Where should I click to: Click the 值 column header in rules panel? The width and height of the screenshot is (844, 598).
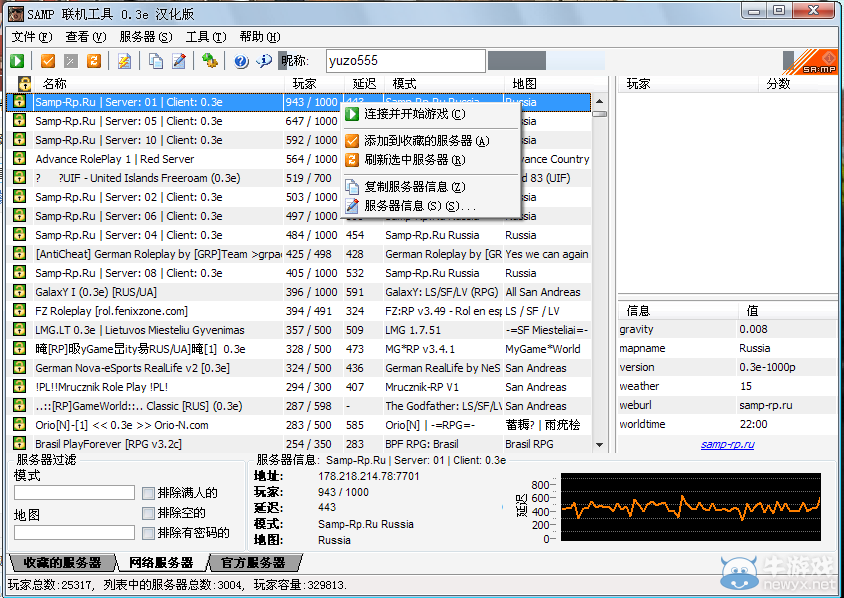(x=787, y=311)
